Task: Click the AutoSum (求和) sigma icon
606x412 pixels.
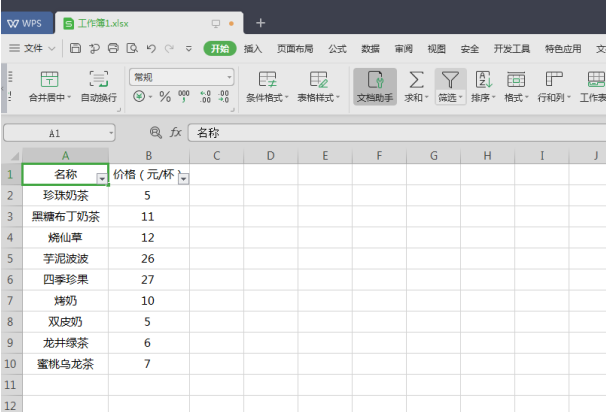Action: [x=416, y=80]
